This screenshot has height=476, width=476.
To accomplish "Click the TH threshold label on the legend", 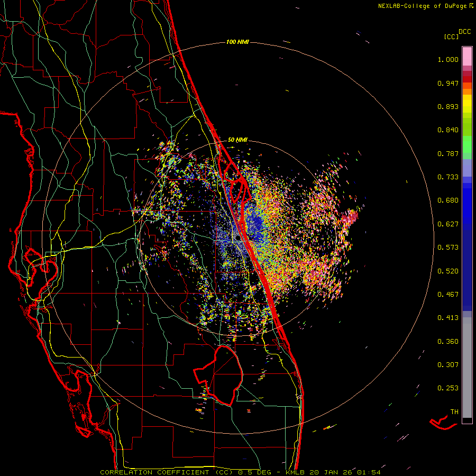I will pyautogui.click(x=454, y=412).
